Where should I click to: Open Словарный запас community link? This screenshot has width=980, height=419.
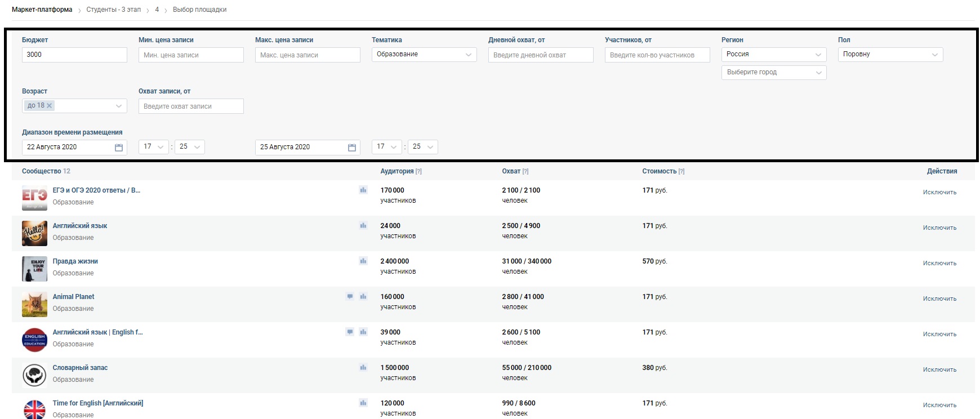coord(80,368)
